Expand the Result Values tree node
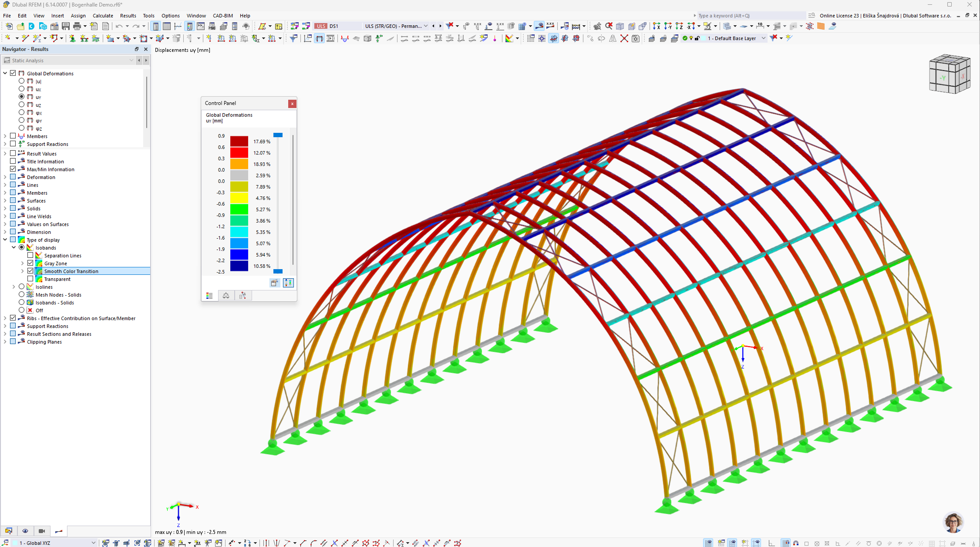980x547 pixels. (5, 153)
